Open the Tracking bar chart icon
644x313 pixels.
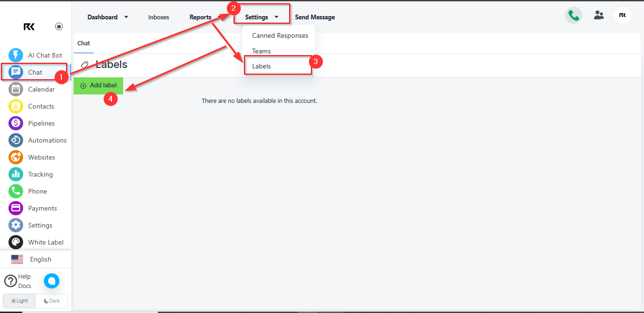[16, 174]
